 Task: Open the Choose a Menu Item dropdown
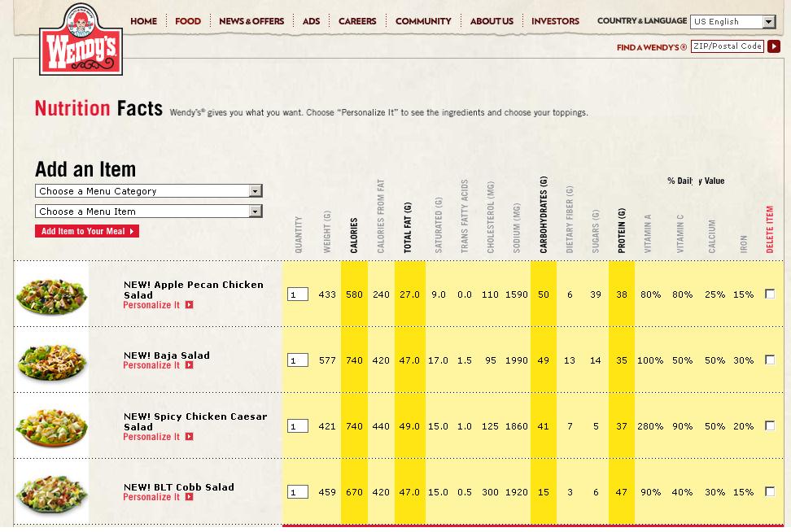[149, 211]
